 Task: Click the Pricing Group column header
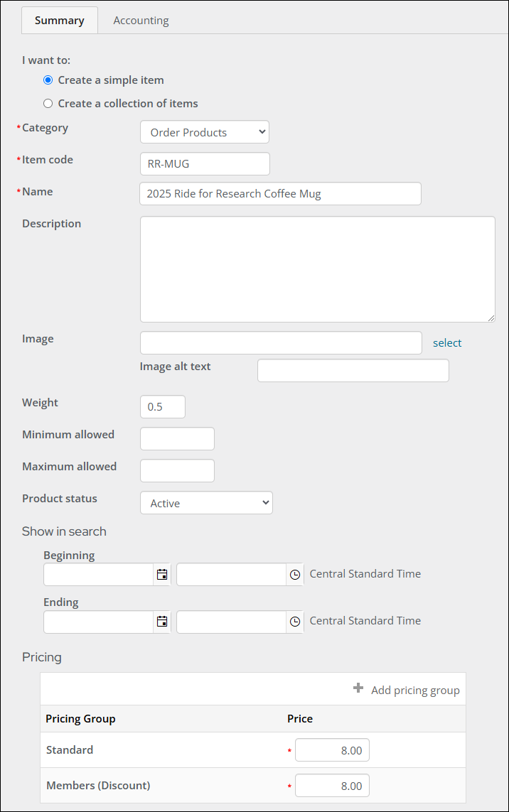(80, 719)
